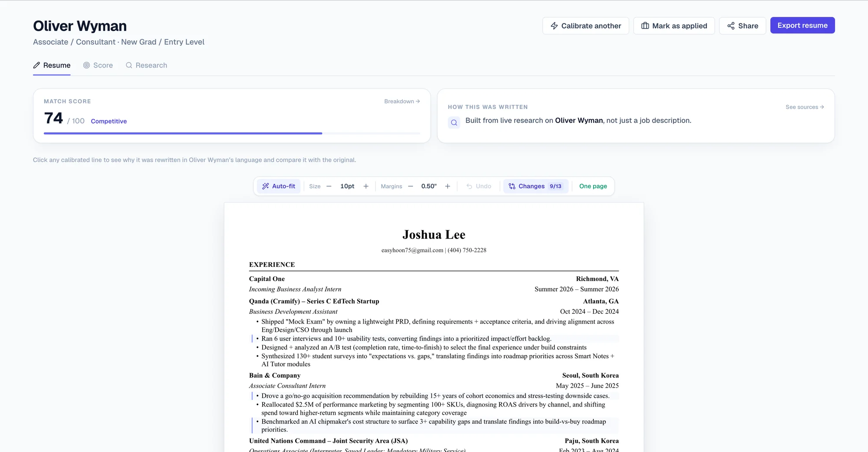868x452 pixels.
Task: Click the Associate Consultant Intern title
Action: coord(287,386)
